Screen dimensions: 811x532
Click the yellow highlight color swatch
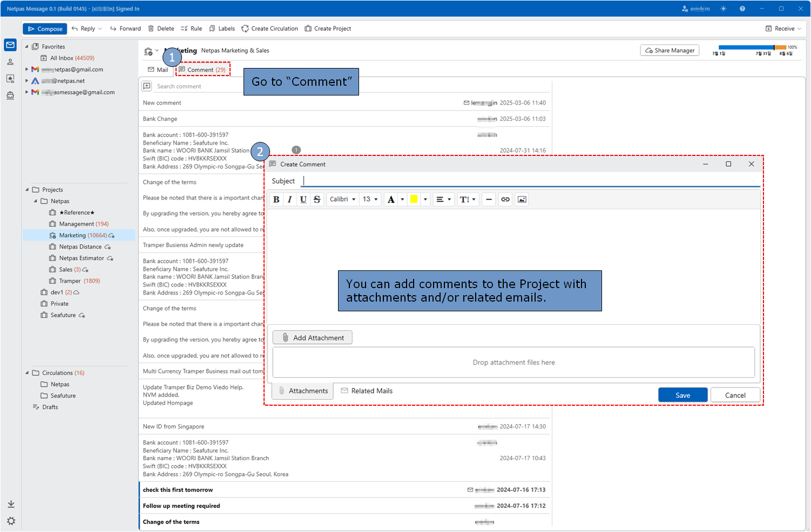pos(414,199)
